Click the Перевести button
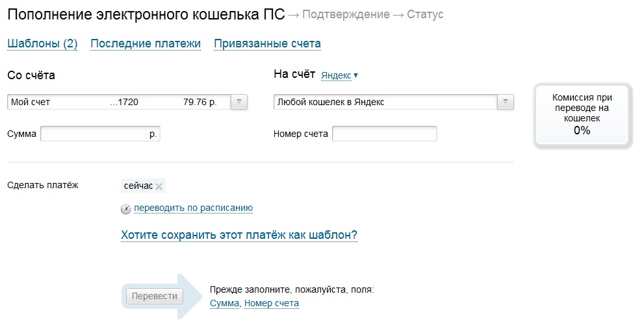The width and height of the screenshot is (644, 329). click(x=155, y=296)
